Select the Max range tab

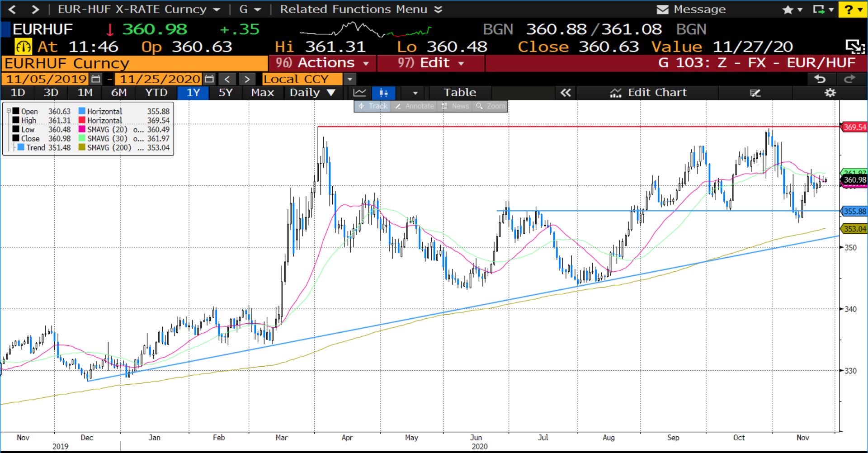click(262, 93)
